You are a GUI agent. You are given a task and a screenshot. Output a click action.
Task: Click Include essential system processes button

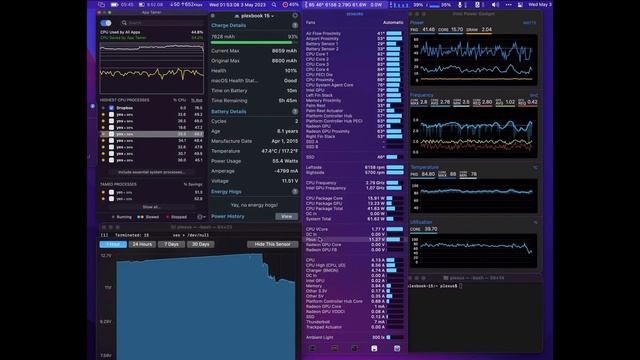(x=151, y=172)
